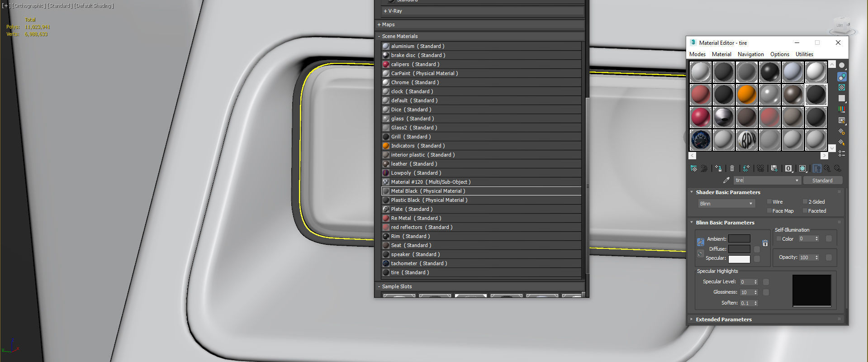Click Go Forward to Sibling icon

838,168
